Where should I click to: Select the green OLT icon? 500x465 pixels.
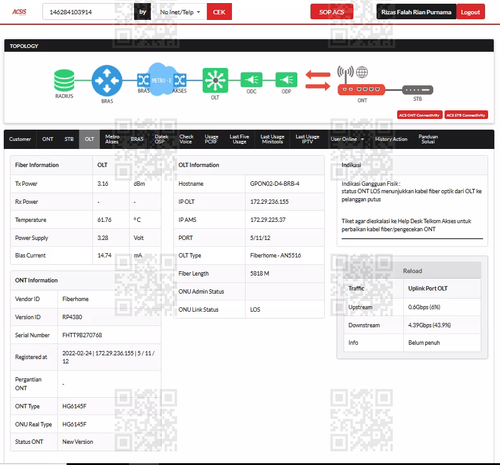pyautogui.click(x=215, y=80)
